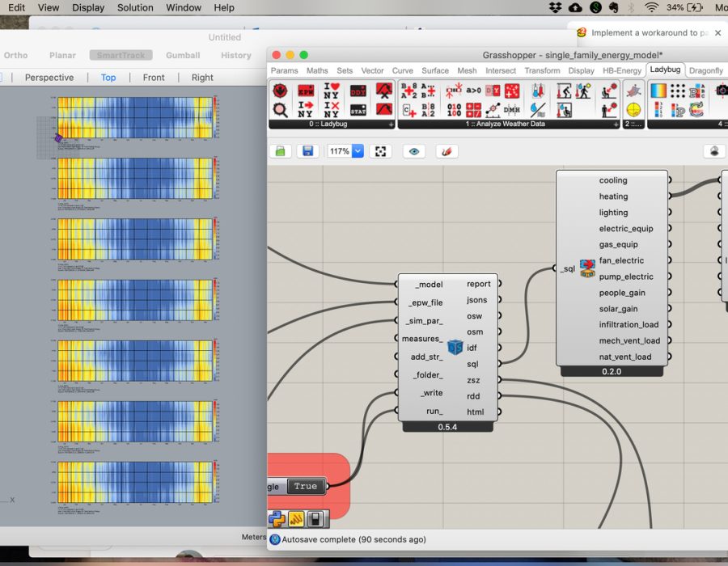Click the Ladybug logo component icon
Image resolution: width=728 pixels, height=566 pixels.
(280, 91)
